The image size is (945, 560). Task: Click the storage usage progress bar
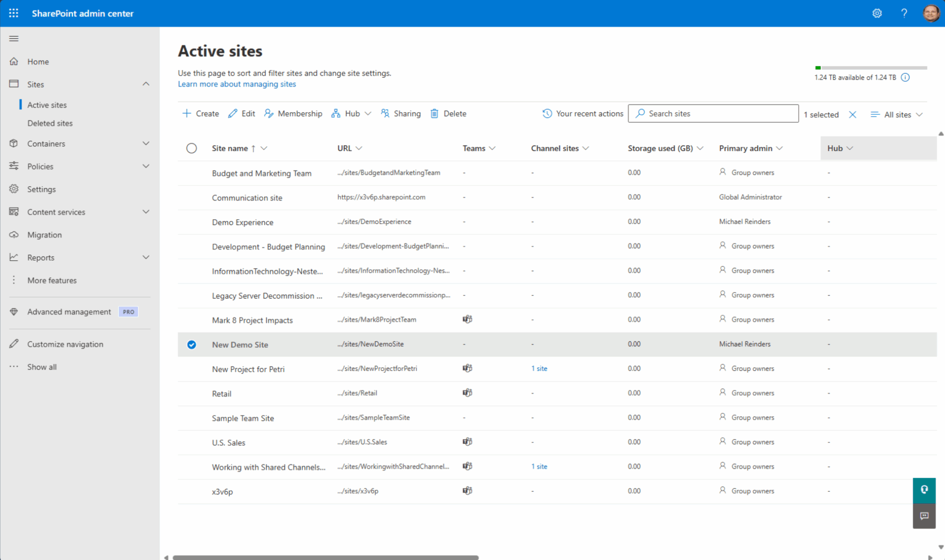[870, 67]
